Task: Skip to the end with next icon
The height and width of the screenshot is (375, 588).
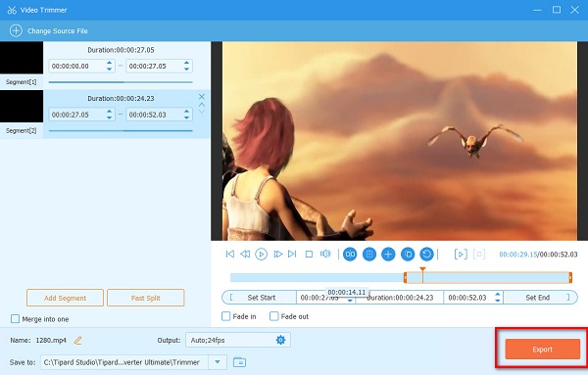Action: tap(292, 254)
